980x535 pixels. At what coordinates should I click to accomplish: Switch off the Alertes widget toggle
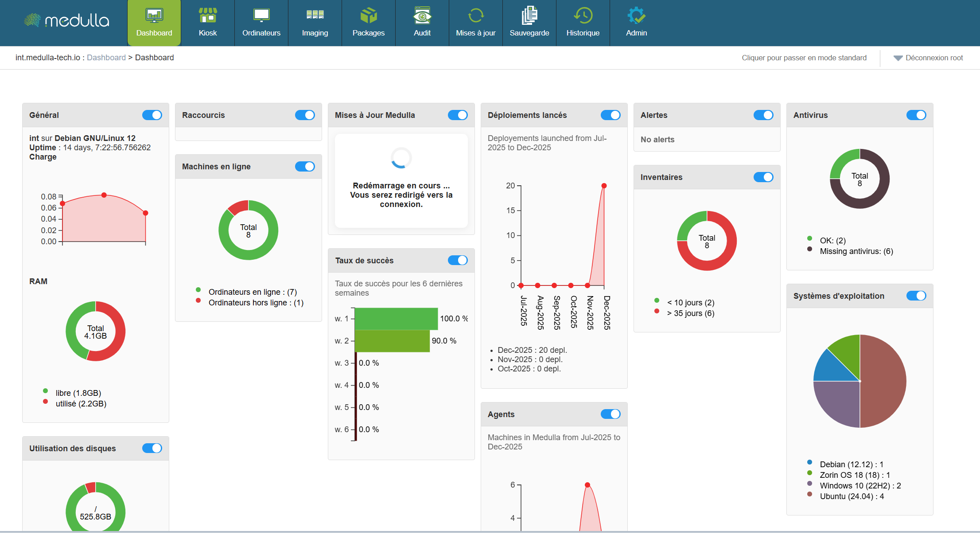coord(763,115)
